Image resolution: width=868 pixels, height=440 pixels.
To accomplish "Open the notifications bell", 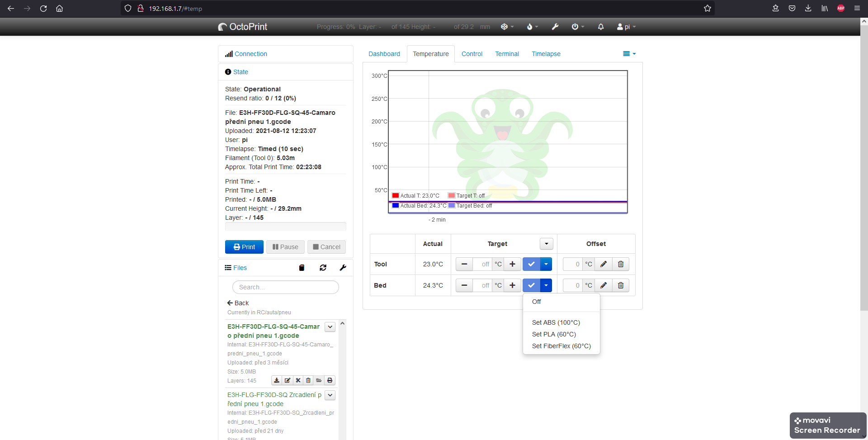I will 601,27.
